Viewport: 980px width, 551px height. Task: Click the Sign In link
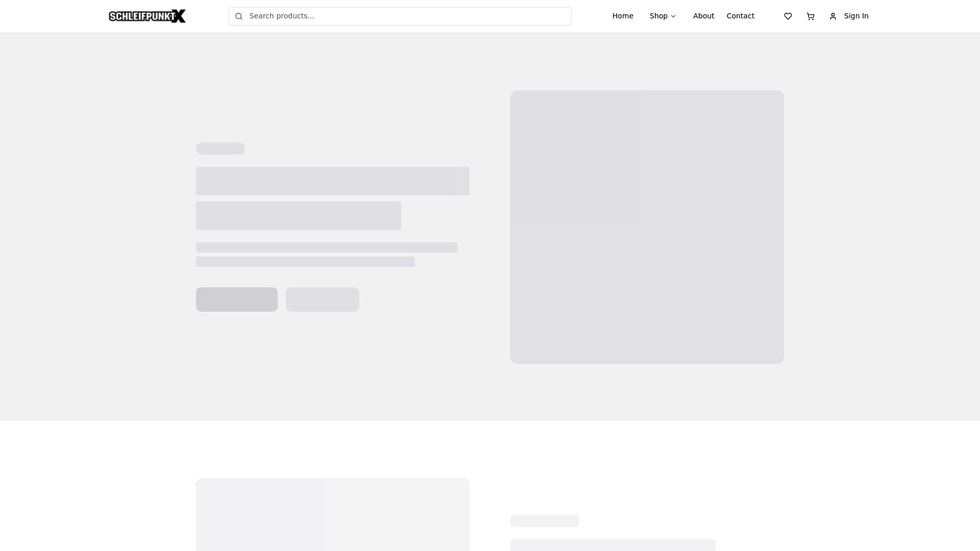[856, 16]
